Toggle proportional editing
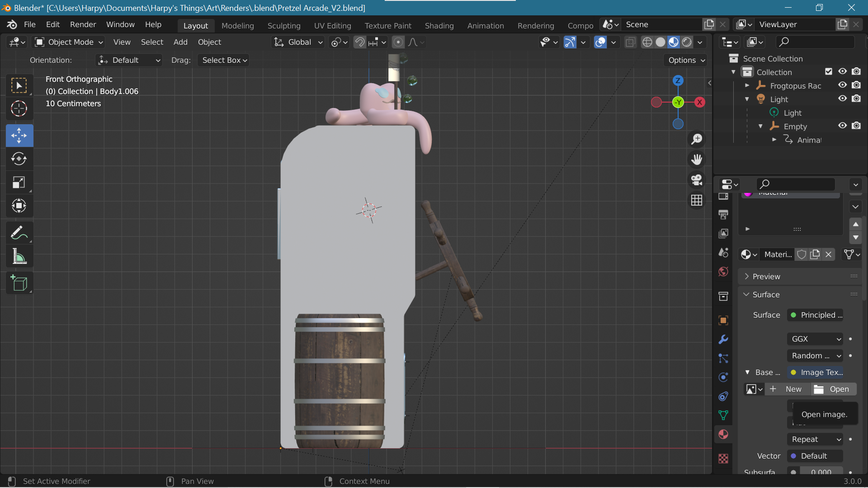868x488 pixels. [x=398, y=42]
